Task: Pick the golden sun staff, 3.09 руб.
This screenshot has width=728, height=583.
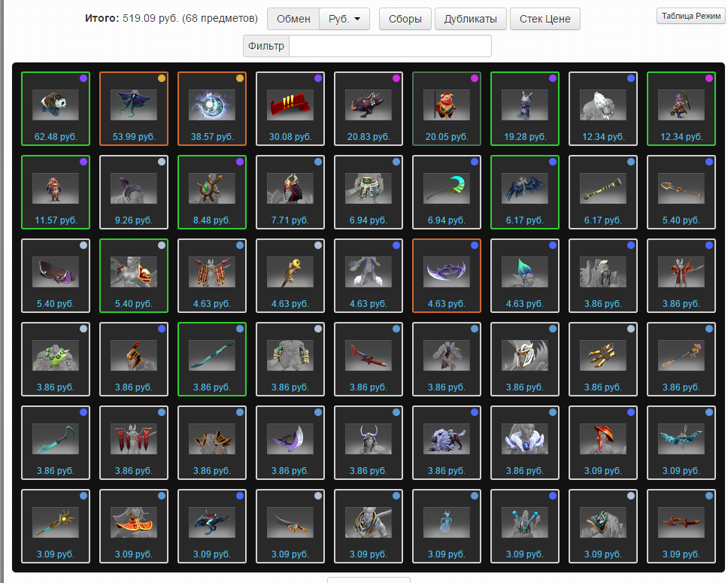Action: point(56,527)
